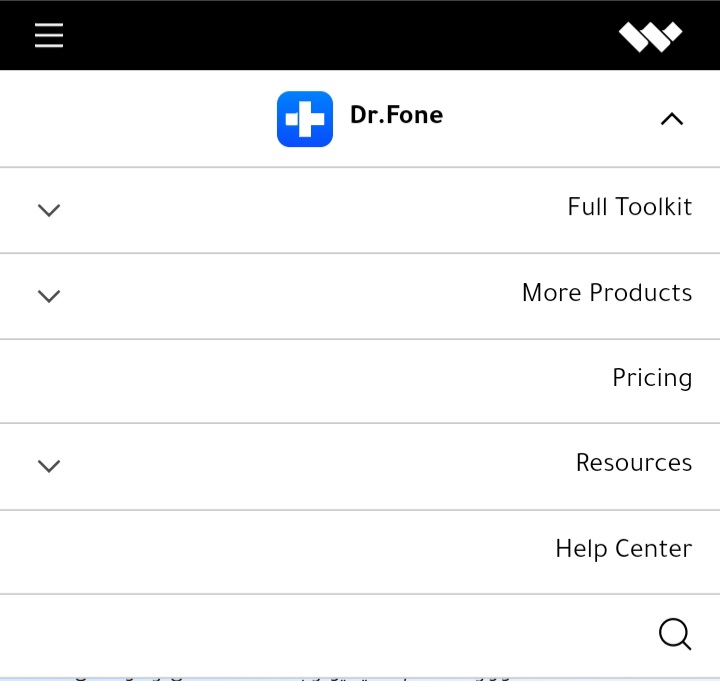Expand the Full Toolkit chevron arrow
720x681 pixels.
point(49,210)
